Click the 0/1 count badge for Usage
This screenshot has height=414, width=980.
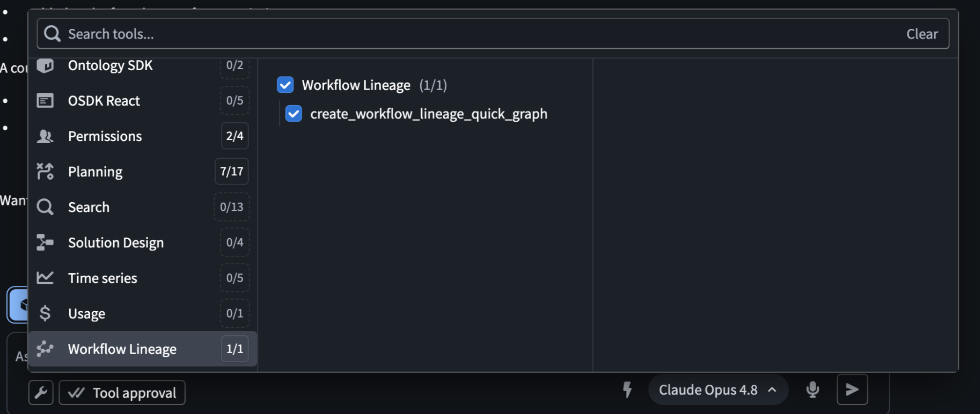[235, 313]
